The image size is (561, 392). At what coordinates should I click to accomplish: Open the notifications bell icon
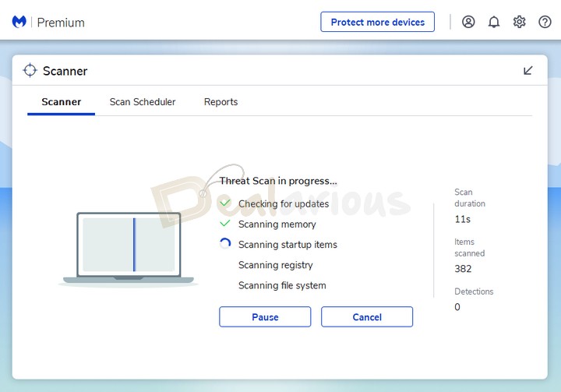pyautogui.click(x=494, y=22)
